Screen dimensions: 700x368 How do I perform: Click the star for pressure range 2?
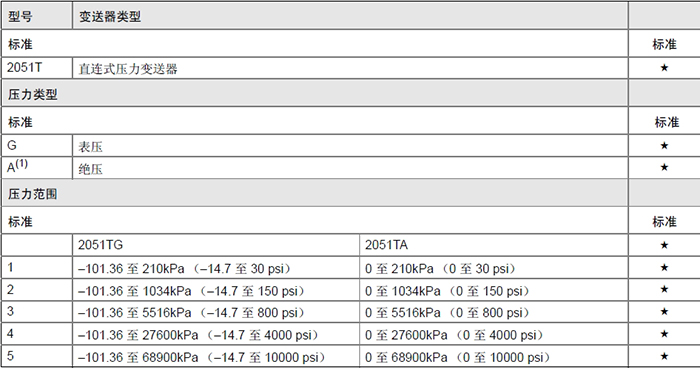pyautogui.click(x=664, y=289)
